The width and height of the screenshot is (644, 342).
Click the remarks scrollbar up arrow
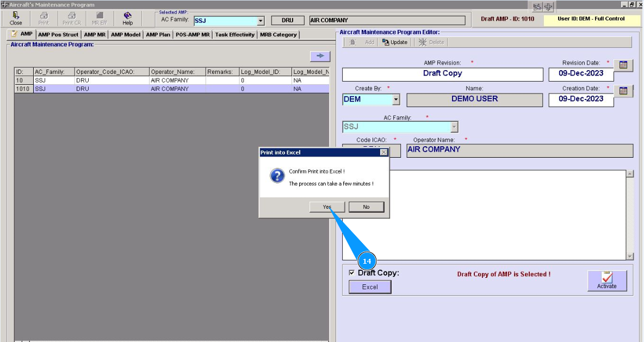[630, 173]
